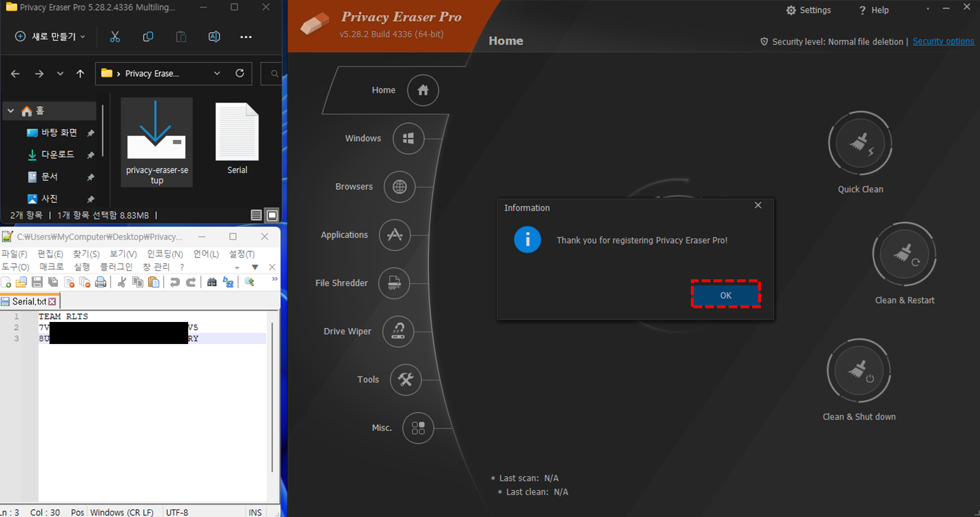Click Replace icon in Notepad++ toolbar
Screen dimensions: 980x517
(x=228, y=282)
